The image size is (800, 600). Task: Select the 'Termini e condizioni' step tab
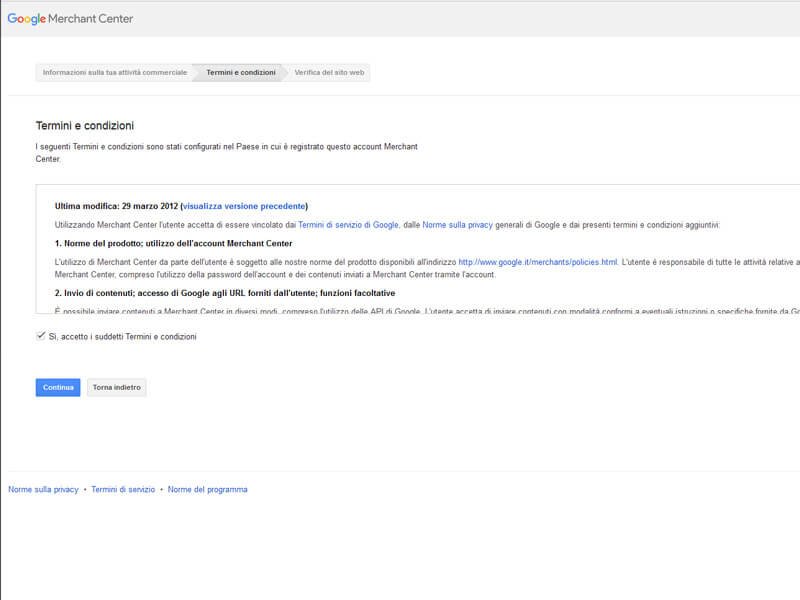click(x=241, y=72)
